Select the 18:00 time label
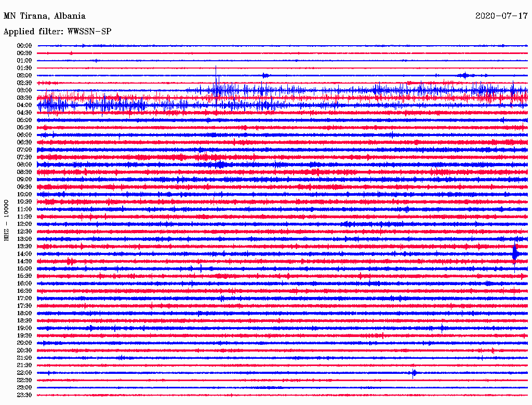This screenshot has width=532, height=405. (24, 313)
